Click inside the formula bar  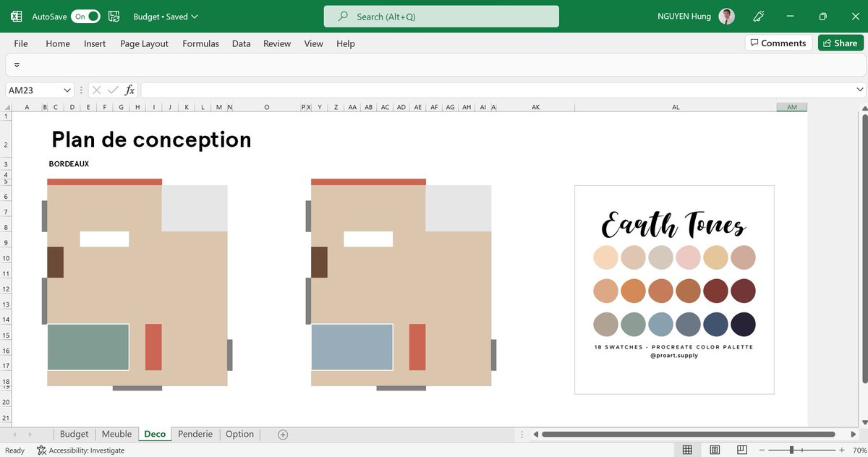[x=498, y=90]
